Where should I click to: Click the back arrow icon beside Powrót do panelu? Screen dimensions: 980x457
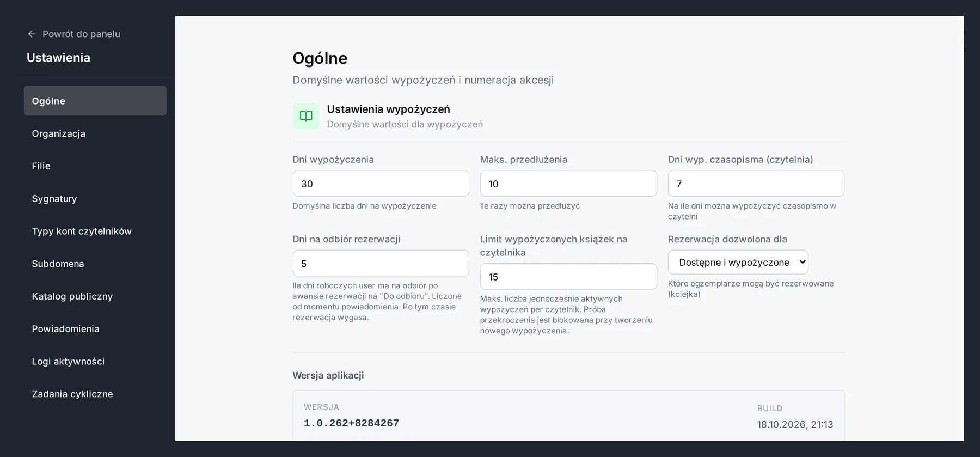pyautogui.click(x=32, y=34)
